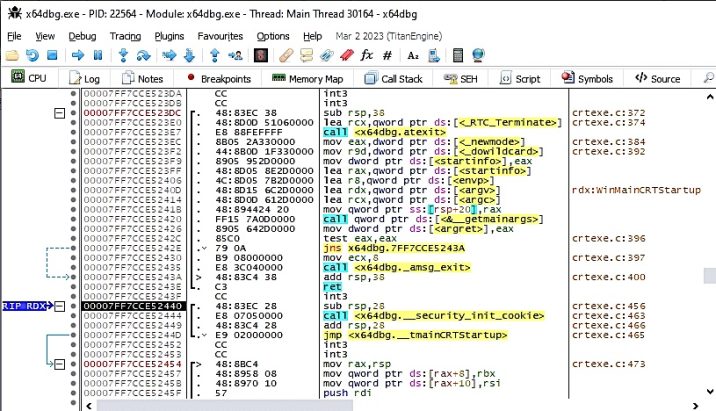
Task: Open the Plugins menu
Action: (x=170, y=35)
